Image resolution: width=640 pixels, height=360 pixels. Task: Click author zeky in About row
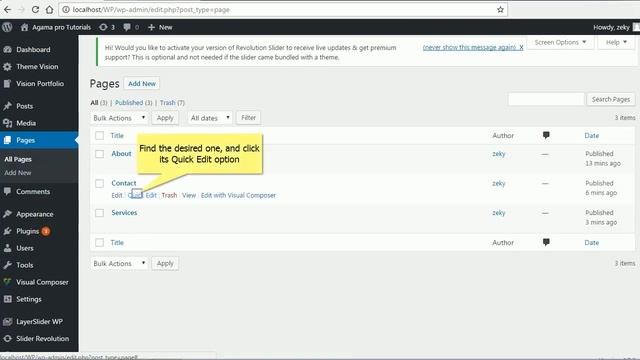click(x=499, y=154)
